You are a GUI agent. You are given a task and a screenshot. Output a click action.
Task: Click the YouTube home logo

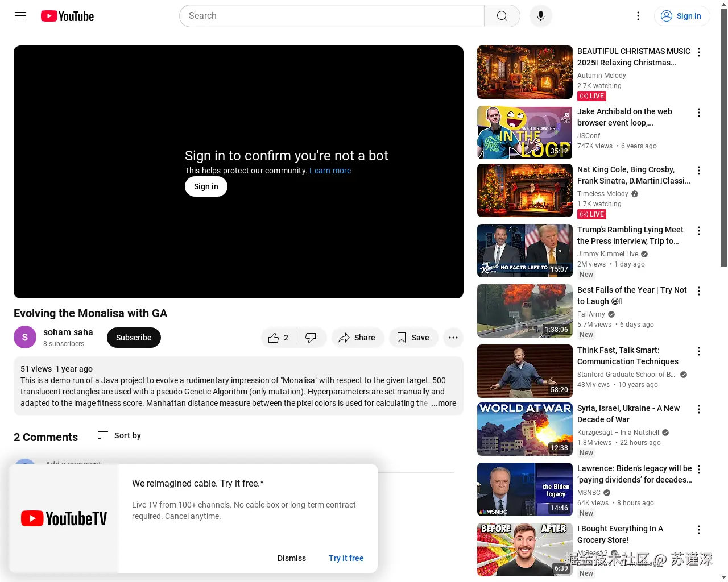point(67,16)
